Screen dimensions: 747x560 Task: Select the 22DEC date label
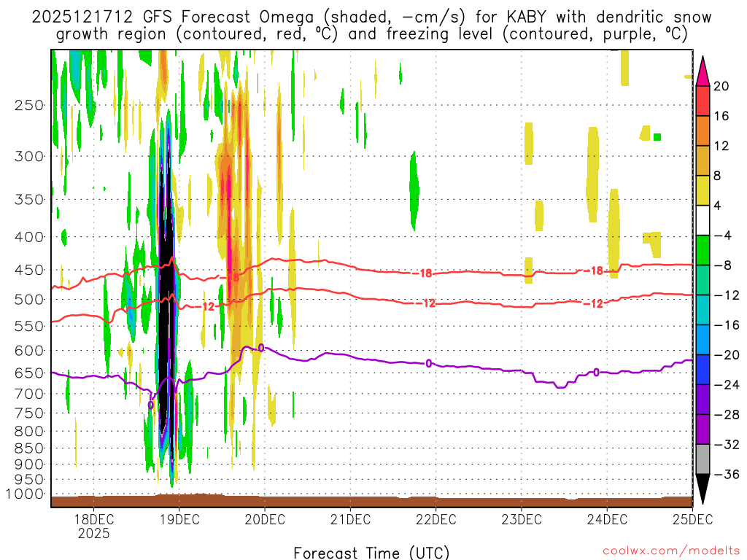click(x=436, y=519)
